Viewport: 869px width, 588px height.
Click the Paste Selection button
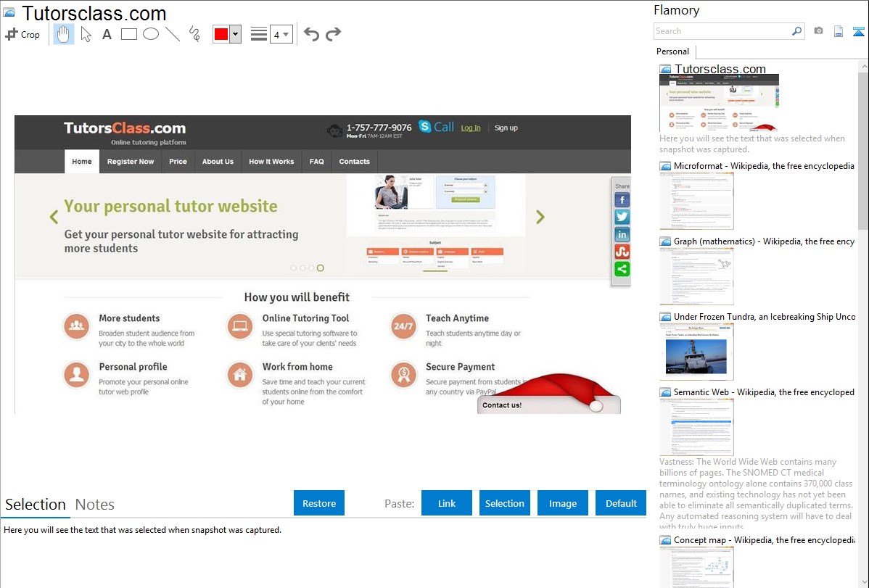pos(505,503)
